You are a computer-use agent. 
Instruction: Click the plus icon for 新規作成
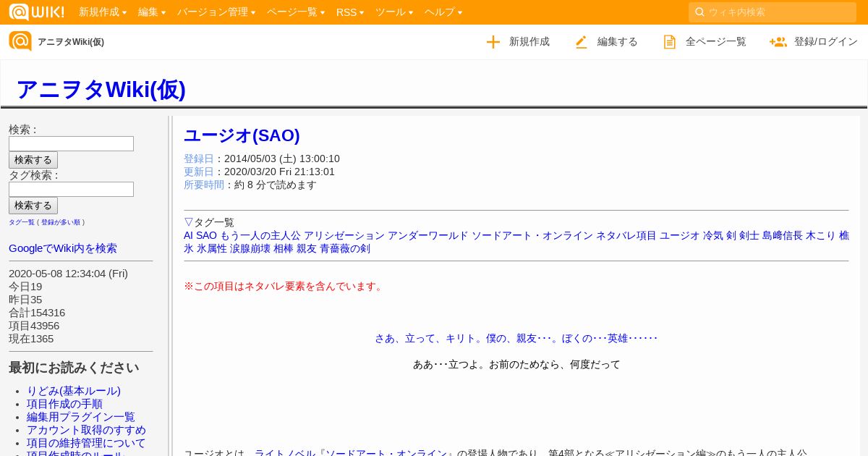(493, 42)
